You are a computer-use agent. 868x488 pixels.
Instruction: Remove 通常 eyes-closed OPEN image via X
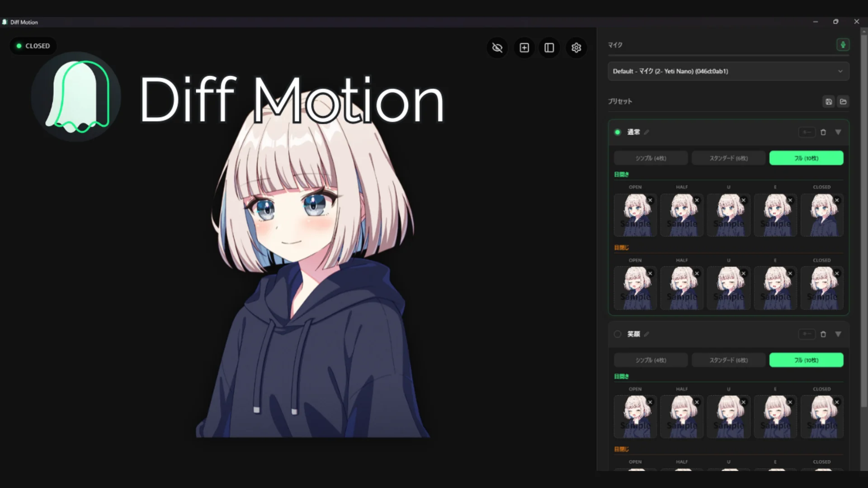(650, 273)
